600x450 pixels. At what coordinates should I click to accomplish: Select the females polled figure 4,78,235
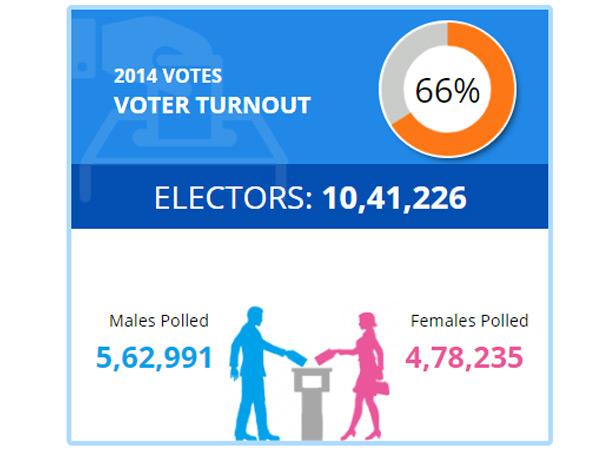[x=464, y=356]
